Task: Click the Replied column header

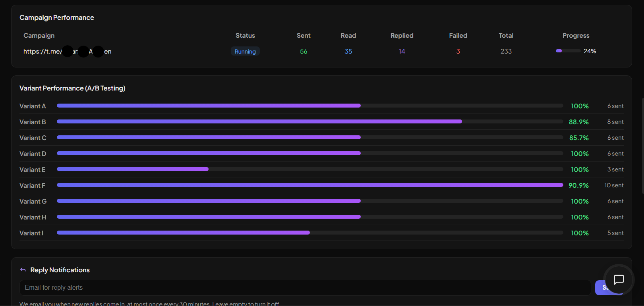Action: pos(402,35)
